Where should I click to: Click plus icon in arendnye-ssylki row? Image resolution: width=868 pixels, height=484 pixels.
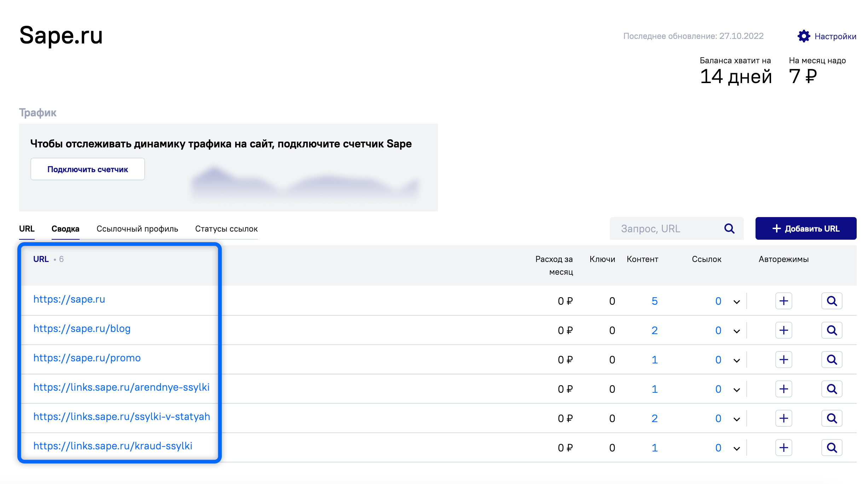pyautogui.click(x=783, y=389)
